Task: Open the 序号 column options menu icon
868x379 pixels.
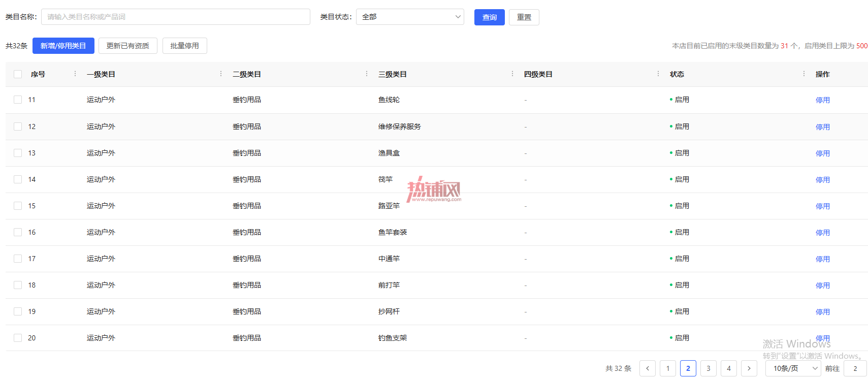Action: coord(75,74)
